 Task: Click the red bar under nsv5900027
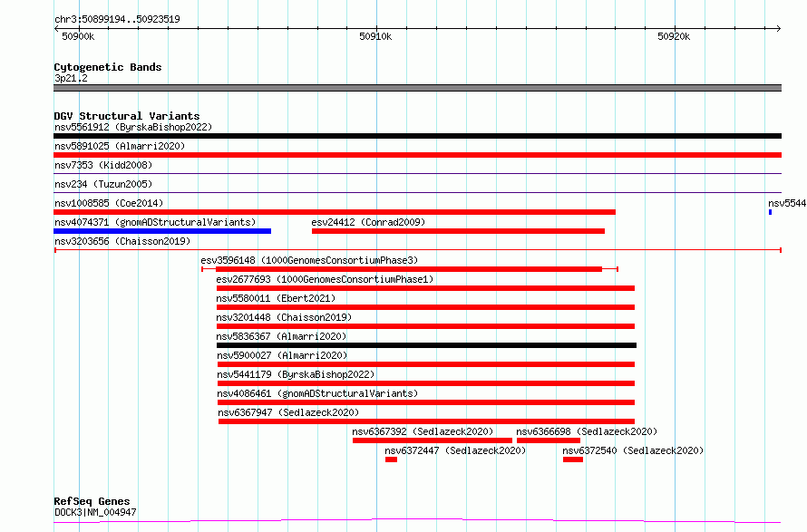point(426,364)
